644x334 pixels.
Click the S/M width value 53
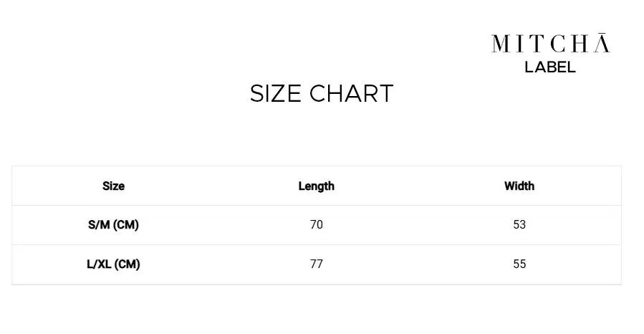[x=519, y=225]
